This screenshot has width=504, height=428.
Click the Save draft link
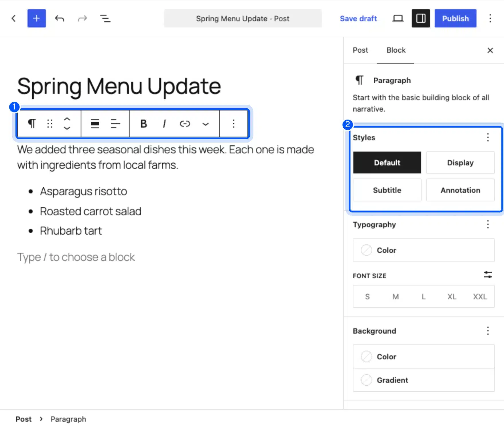tap(358, 19)
